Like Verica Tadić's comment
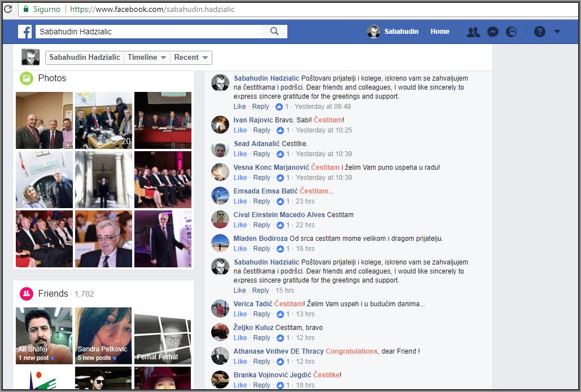Viewport: 581px width, 392px height. [x=240, y=314]
